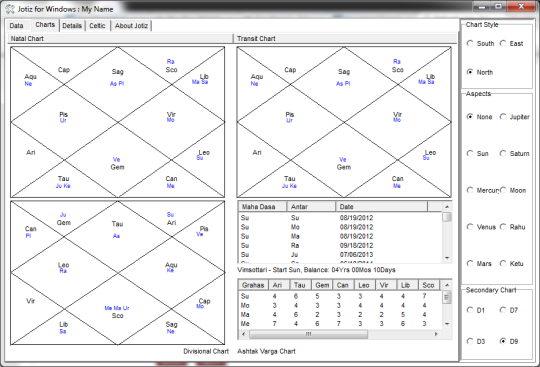Image resolution: width=540 pixels, height=367 pixels.
Task: Select D3 secondary chart
Action: [x=476, y=342]
